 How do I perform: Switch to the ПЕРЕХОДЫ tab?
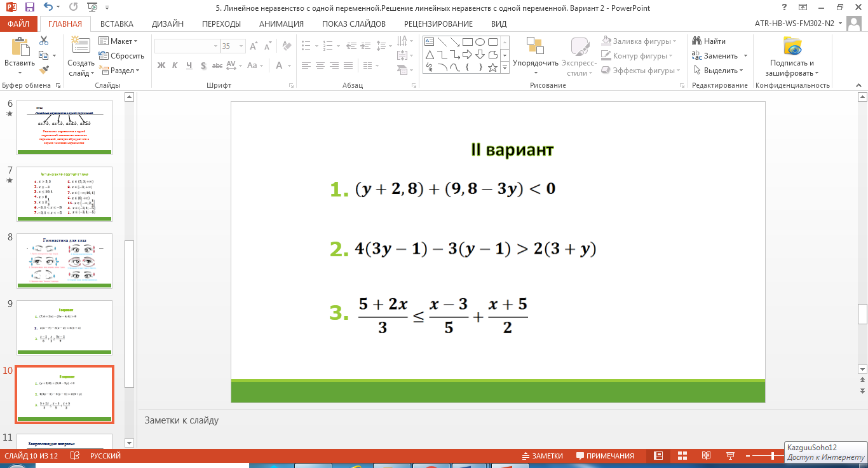pyautogui.click(x=221, y=24)
